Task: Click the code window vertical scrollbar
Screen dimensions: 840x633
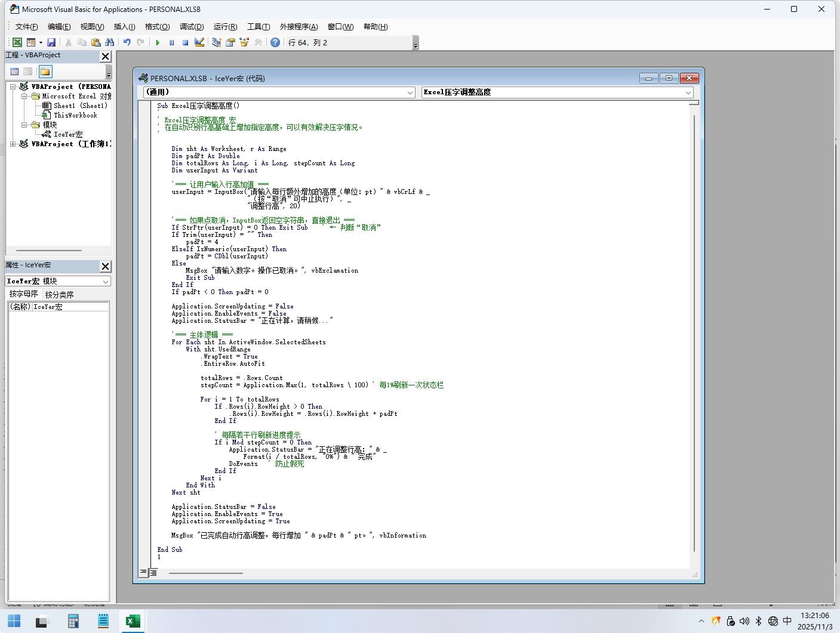Action: point(694,334)
